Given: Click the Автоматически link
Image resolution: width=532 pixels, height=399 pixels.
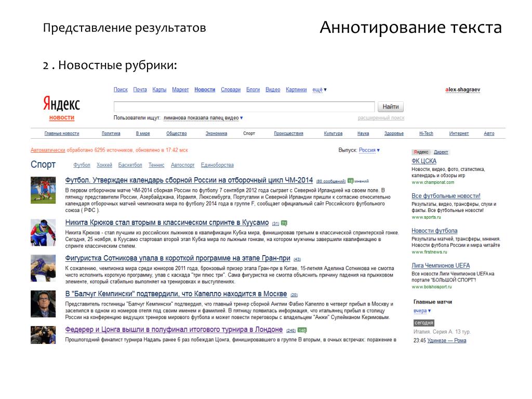Looking at the screenshot, I should coord(48,150).
